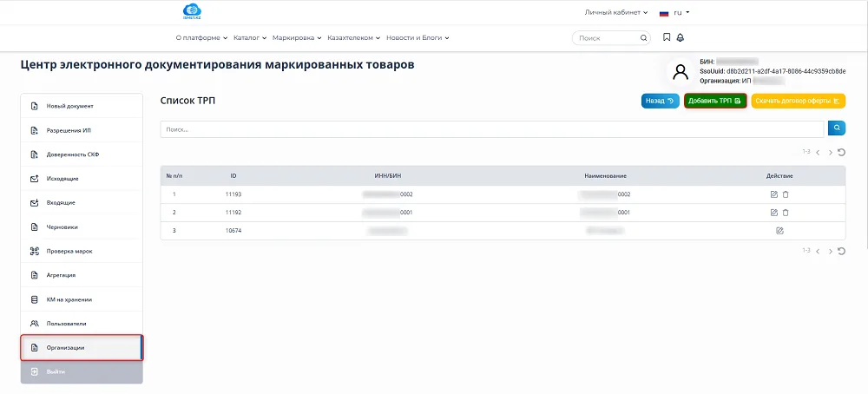Select ID cell 11192

pos(233,213)
